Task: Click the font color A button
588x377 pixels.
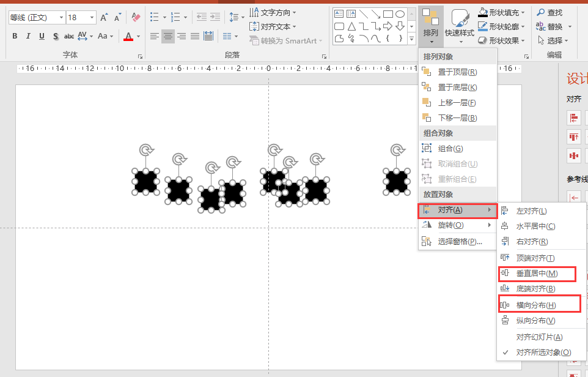Action: click(x=128, y=36)
